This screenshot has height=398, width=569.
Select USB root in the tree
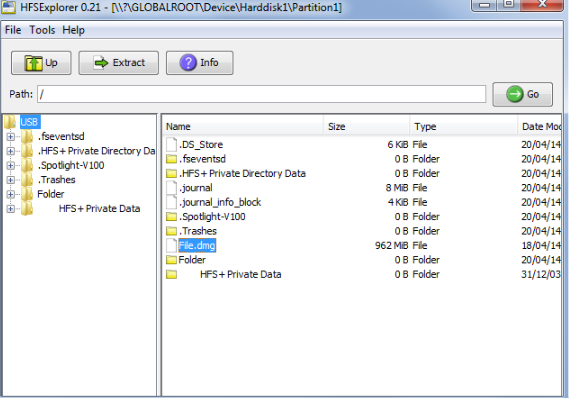(29, 122)
